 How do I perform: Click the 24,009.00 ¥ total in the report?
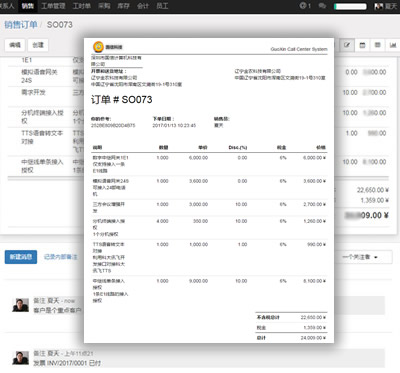313,338
